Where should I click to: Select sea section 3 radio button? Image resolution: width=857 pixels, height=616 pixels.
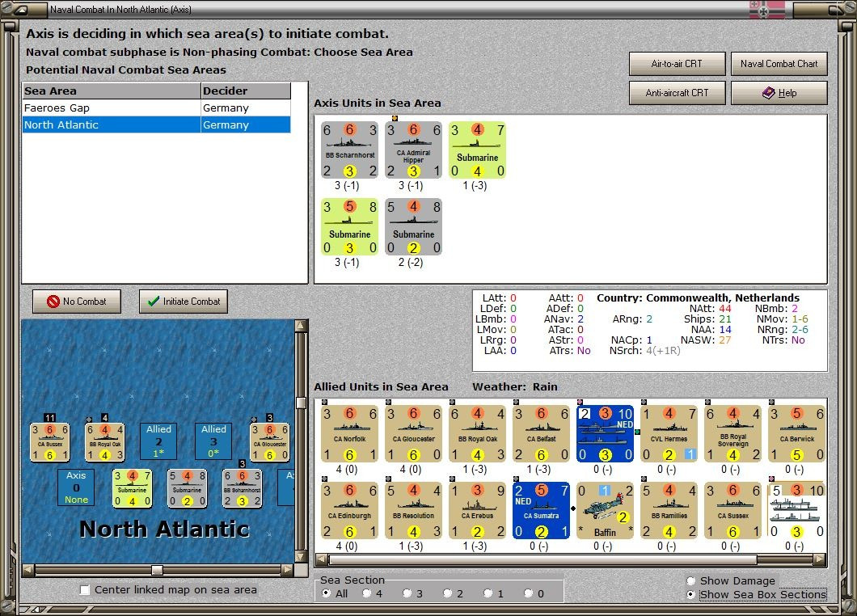click(x=407, y=593)
